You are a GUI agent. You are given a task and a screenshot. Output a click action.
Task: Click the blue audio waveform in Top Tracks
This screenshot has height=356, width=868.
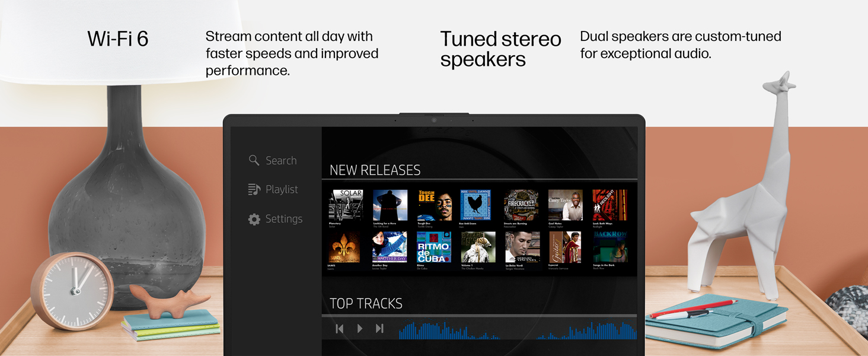[x=517, y=330]
